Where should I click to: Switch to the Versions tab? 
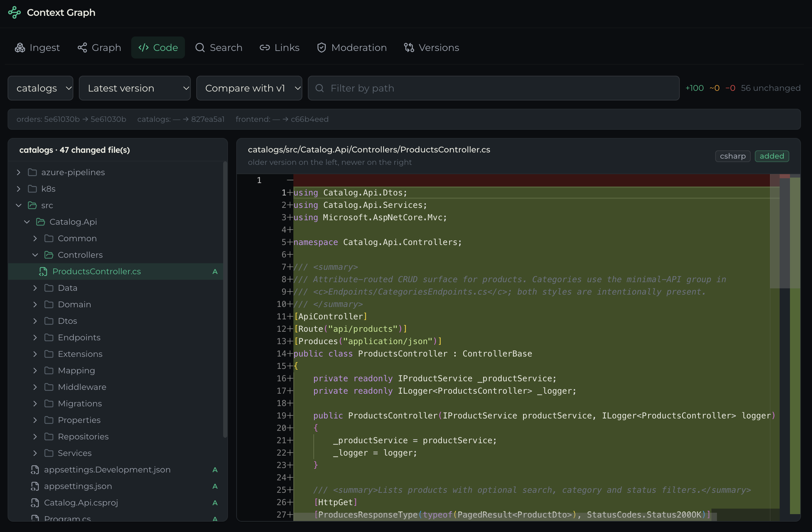click(x=432, y=47)
